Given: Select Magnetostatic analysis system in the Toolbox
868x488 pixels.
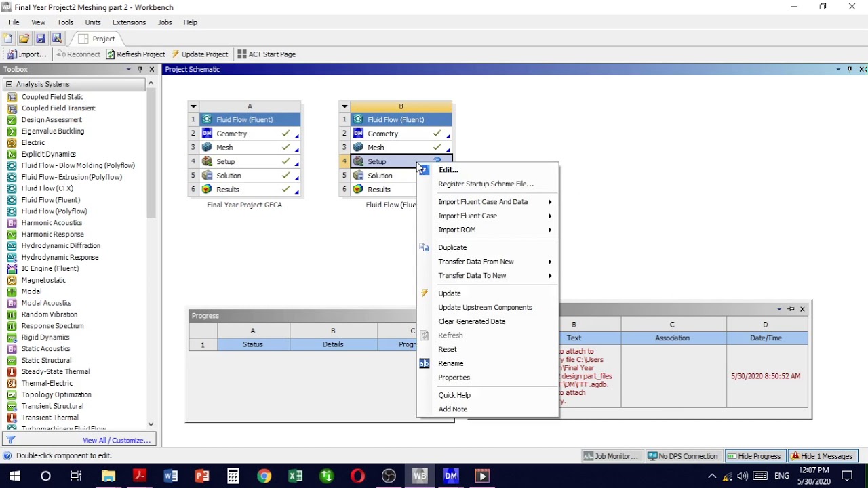Looking at the screenshot, I should tap(43, 280).
